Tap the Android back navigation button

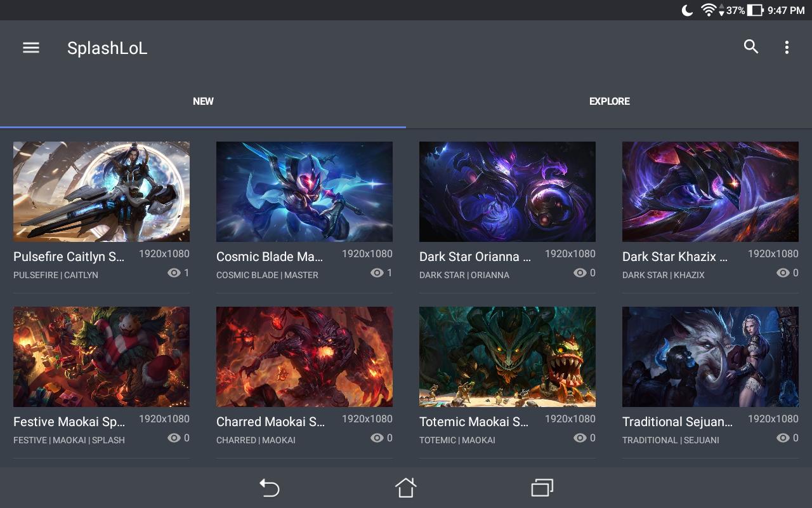click(270, 488)
